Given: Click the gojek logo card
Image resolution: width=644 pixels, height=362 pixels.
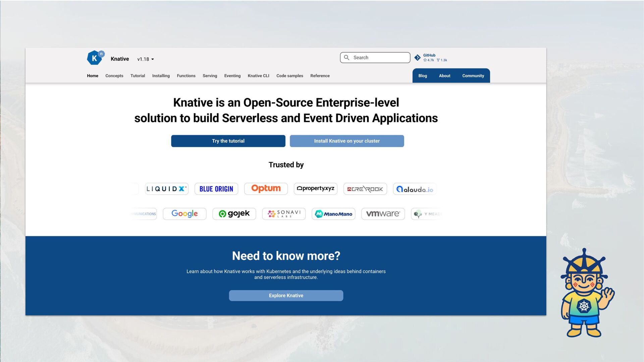Looking at the screenshot, I should [234, 214].
